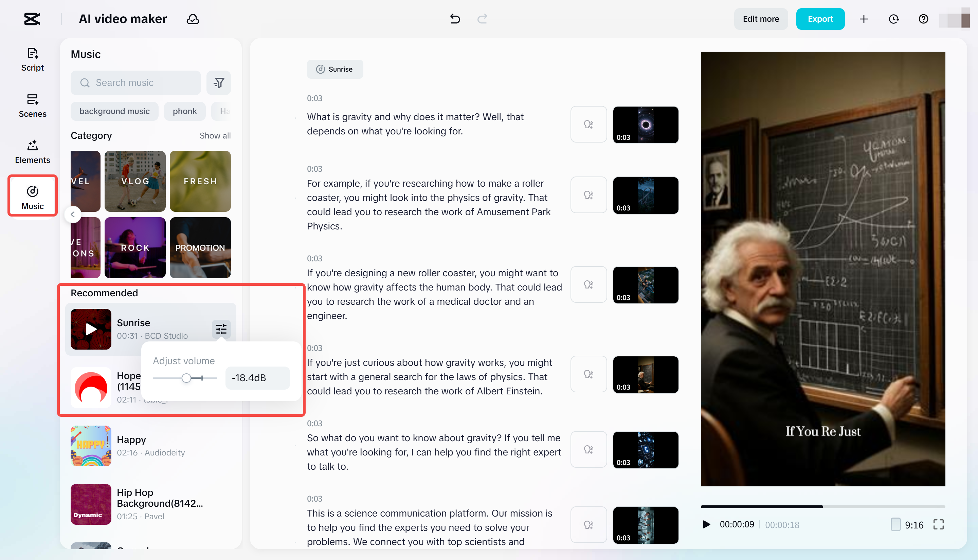
Task: Click the Edit more button
Action: pos(761,19)
